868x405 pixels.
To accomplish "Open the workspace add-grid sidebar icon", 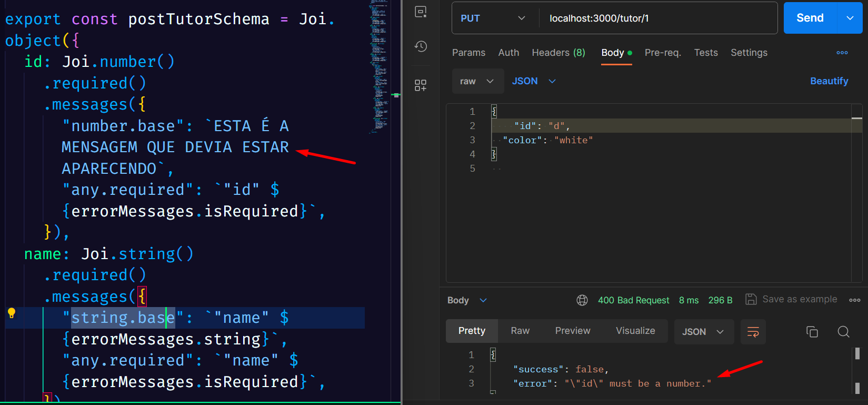I will click(x=421, y=85).
